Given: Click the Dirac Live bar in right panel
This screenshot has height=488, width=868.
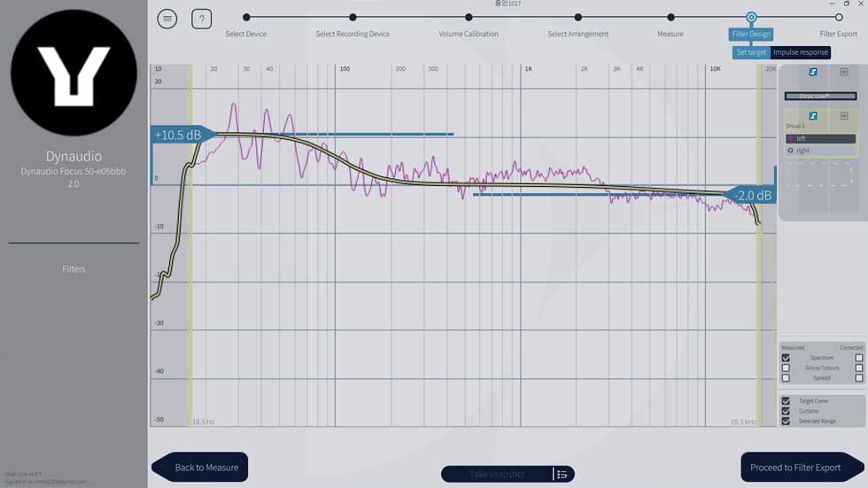Looking at the screenshot, I should 820,97.
